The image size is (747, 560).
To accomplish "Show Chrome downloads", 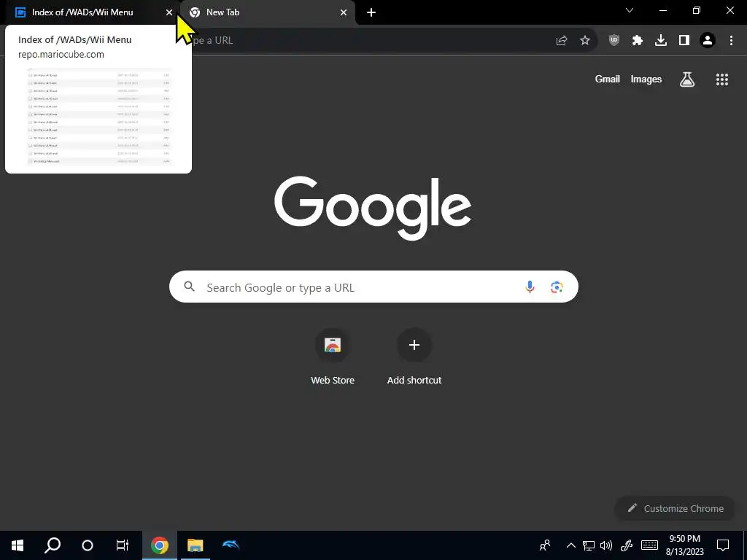I will pyautogui.click(x=661, y=41).
